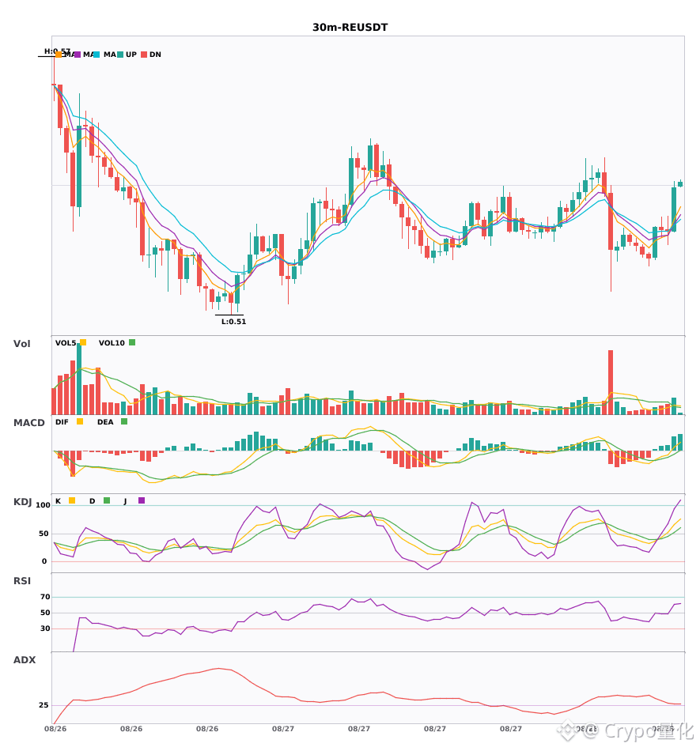700x751 pixels.
Task: Click the RSI axis value 70
Action: (x=45, y=597)
